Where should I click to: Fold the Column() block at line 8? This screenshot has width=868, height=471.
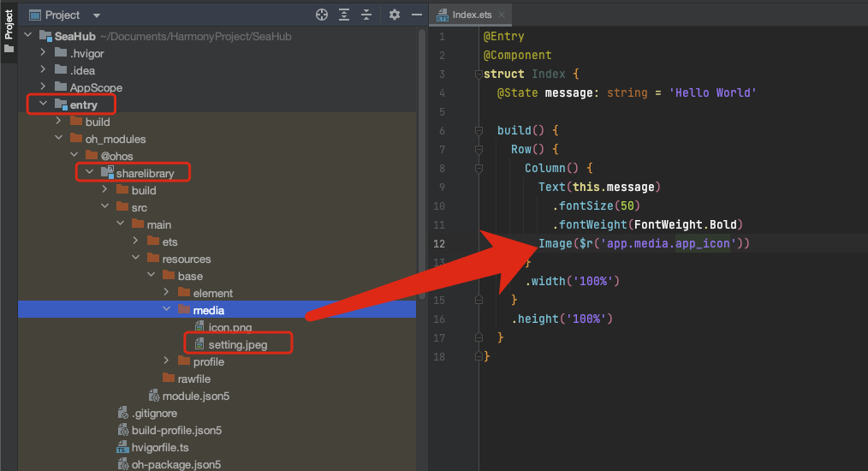479,169
